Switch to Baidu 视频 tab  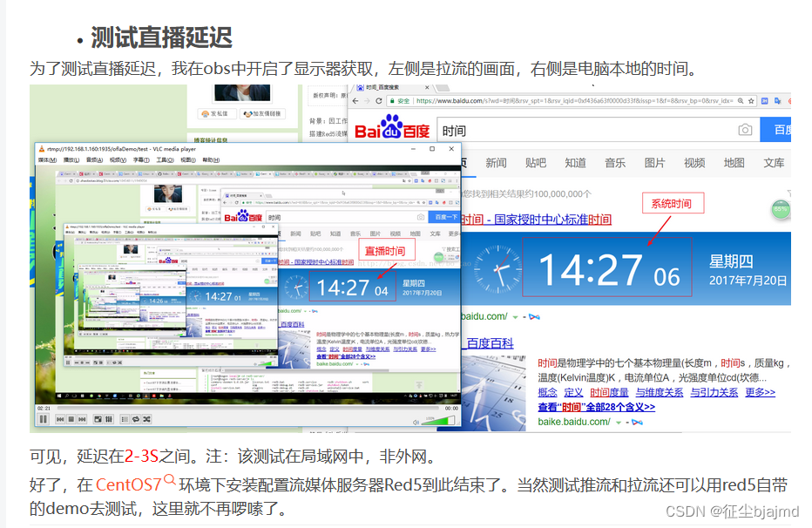[694, 163]
